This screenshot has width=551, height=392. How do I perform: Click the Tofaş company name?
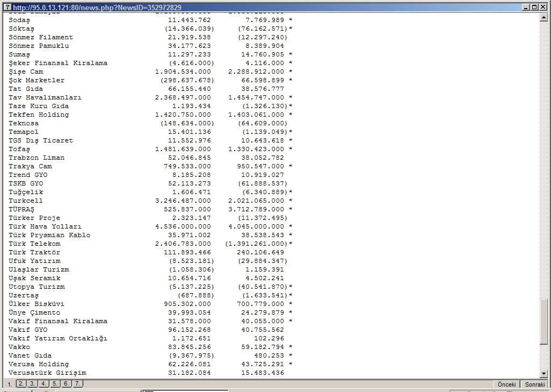(x=19, y=149)
